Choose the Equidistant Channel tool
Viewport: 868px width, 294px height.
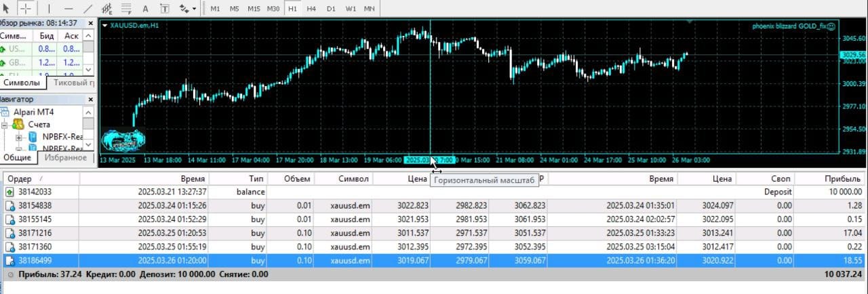(x=106, y=8)
